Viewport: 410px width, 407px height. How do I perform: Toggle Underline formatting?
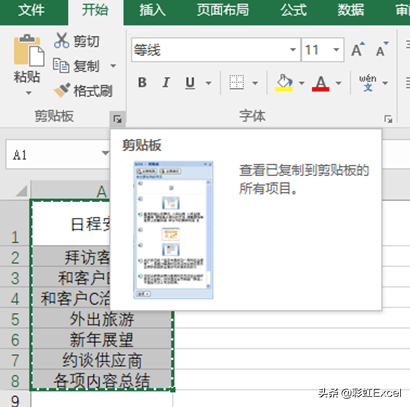pos(190,82)
